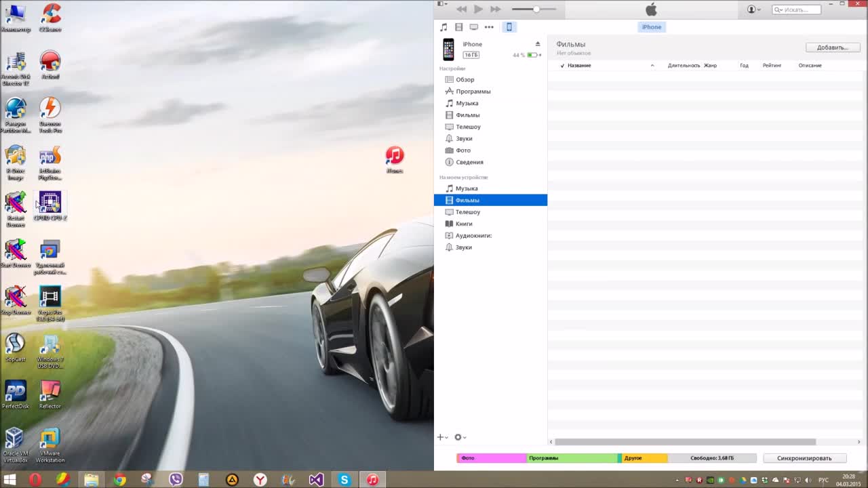Viewport: 868px width, 488px height.
Task: Sort by Описание column
Action: [x=810, y=66]
